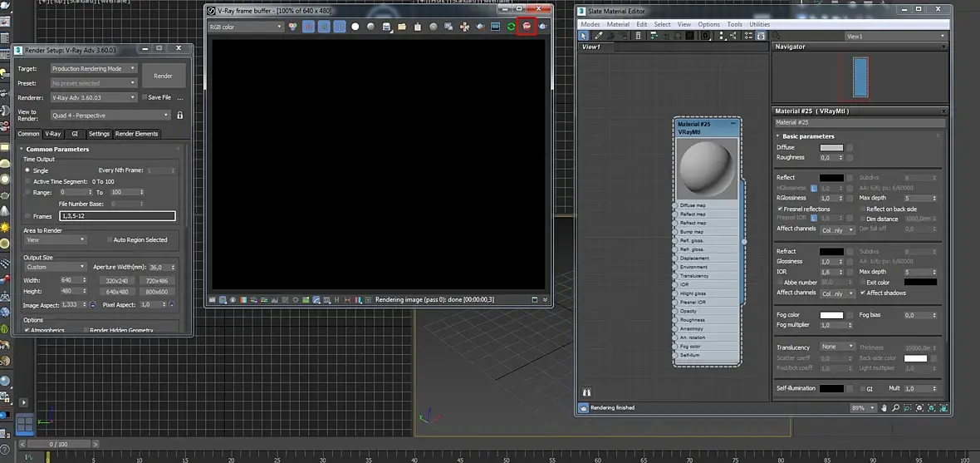Click the red Stop rendering icon
Image resolution: width=980 pixels, height=463 pixels.
526,27
